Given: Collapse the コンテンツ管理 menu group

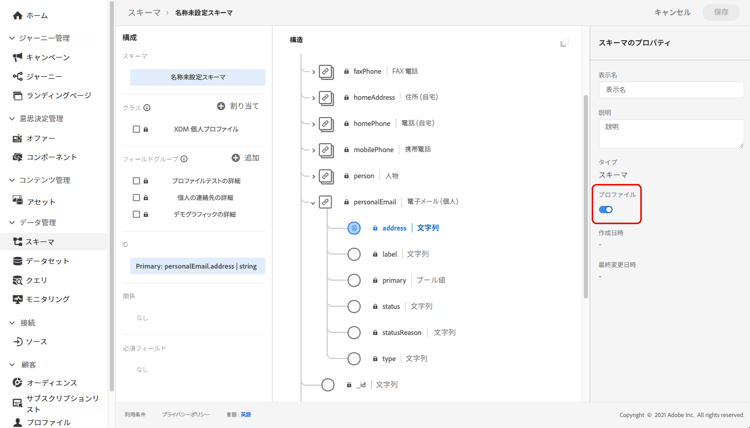Looking at the screenshot, I should pyautogui.click(x=12, y=180).
